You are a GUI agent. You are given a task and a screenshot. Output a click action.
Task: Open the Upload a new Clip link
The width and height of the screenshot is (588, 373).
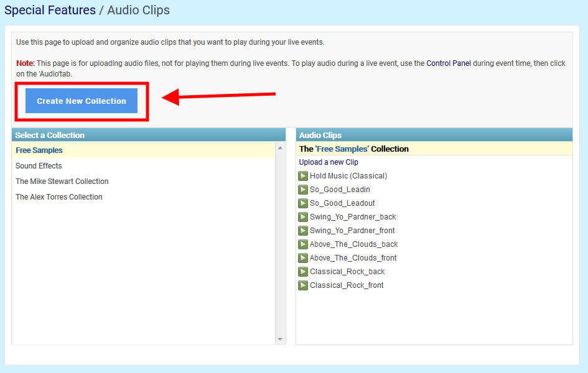point(329,162)
